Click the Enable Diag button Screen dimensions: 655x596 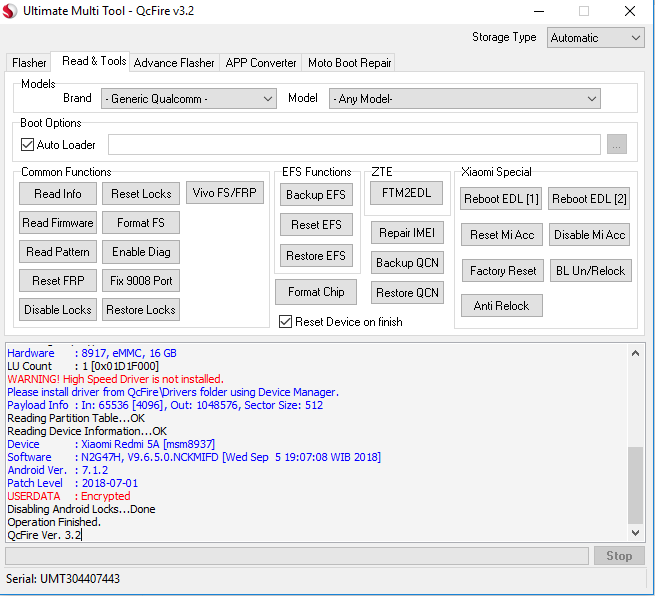pyautogui.click(x=141, y=252)
